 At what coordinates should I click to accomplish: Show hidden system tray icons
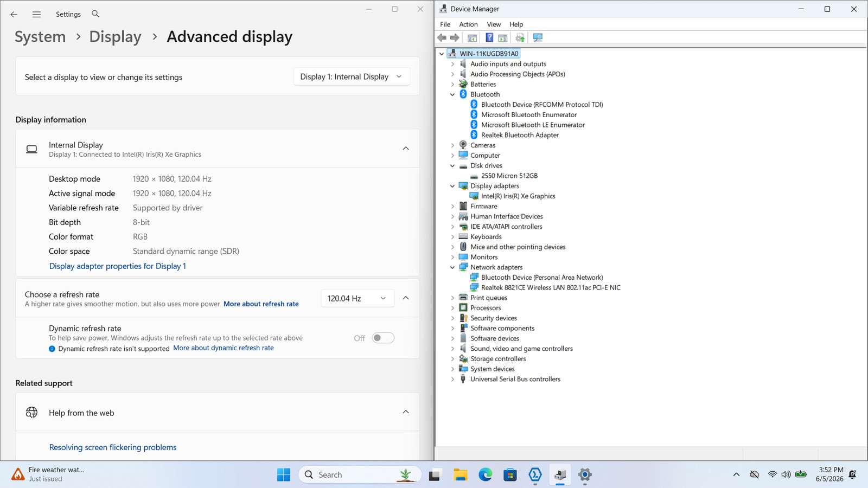click(736, 474)
